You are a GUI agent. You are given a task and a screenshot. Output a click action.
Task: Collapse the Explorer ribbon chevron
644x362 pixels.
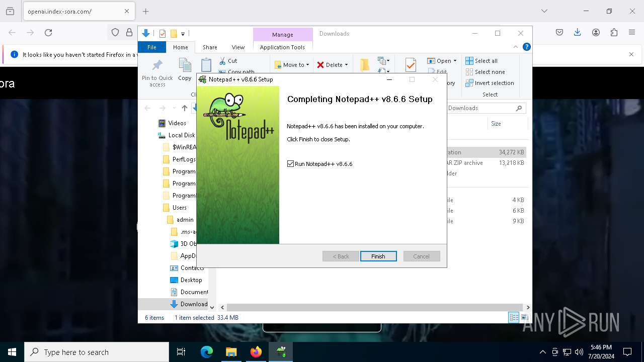516,47
